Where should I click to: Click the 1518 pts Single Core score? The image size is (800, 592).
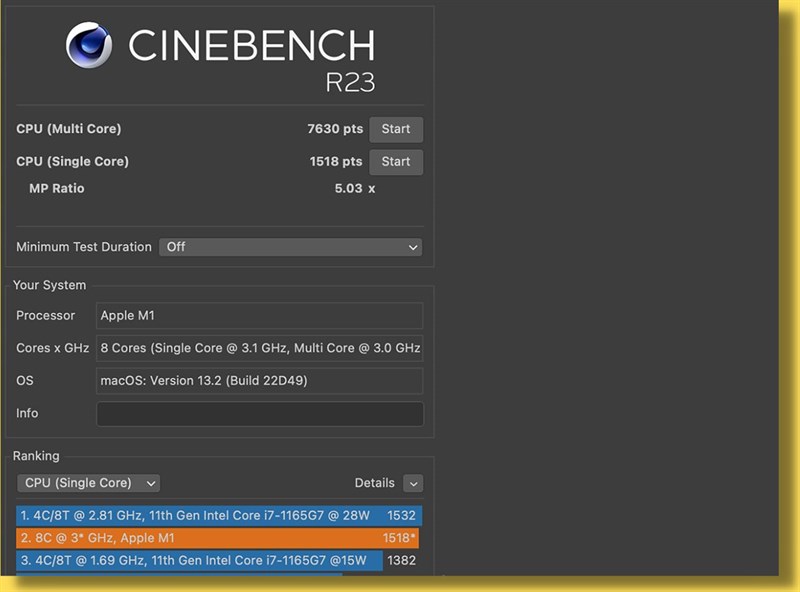click(335, 161)
